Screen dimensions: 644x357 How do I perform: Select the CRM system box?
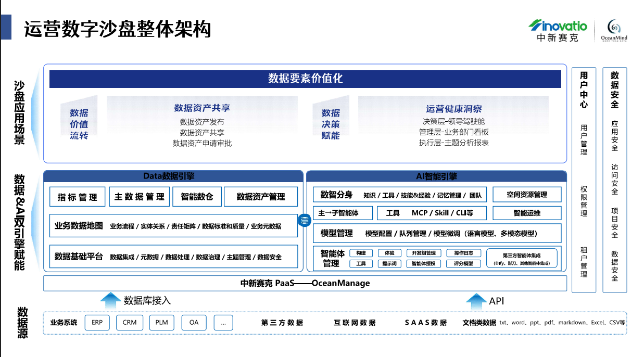[x=130, y=323]
